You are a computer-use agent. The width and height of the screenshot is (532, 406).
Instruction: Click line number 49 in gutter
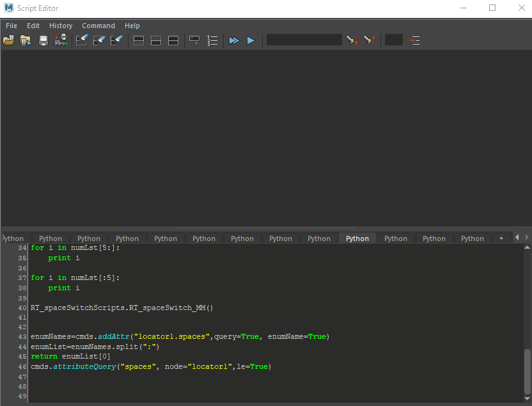tap(22, 396)
